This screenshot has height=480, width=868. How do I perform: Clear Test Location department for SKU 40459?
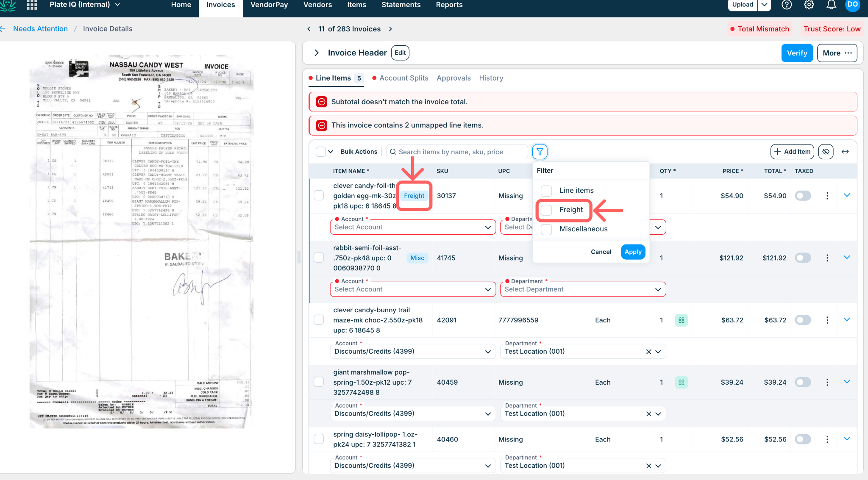point(648,414)
